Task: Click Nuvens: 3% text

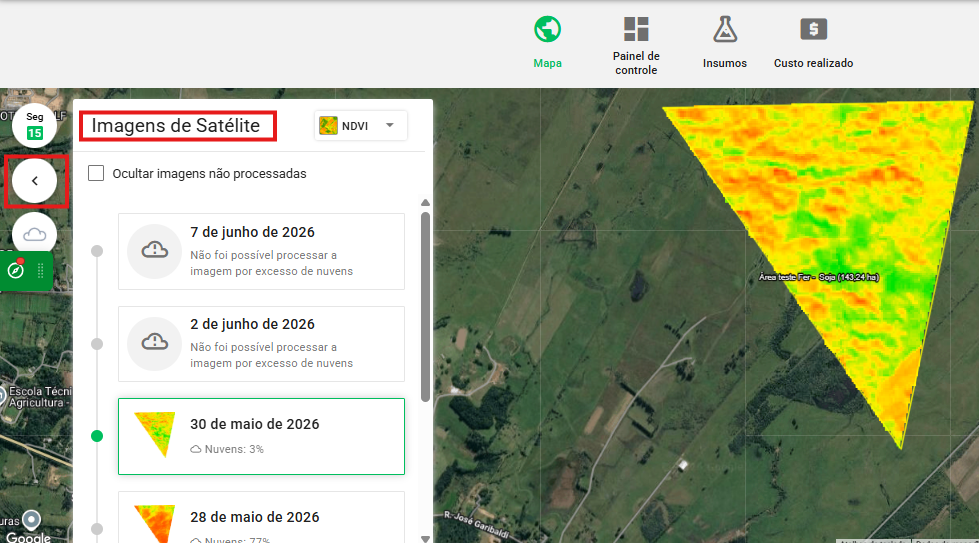Action: (234, 449)
